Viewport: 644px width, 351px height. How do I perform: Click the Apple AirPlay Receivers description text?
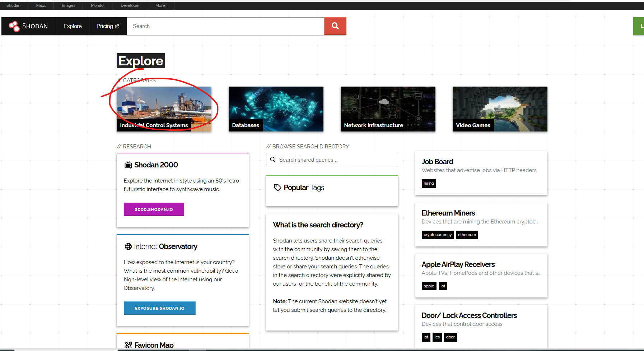(x=481, y=273)
